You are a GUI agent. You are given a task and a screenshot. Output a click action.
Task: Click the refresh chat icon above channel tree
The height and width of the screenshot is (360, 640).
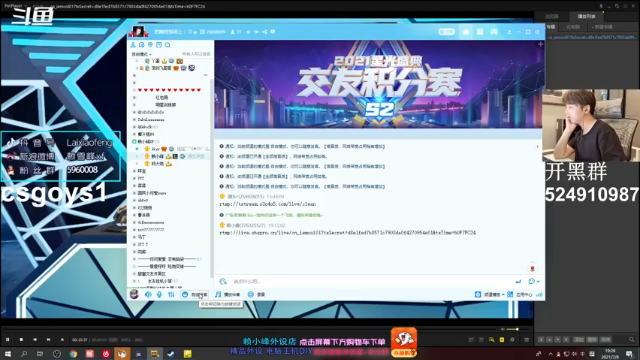[x=142, y=45]
